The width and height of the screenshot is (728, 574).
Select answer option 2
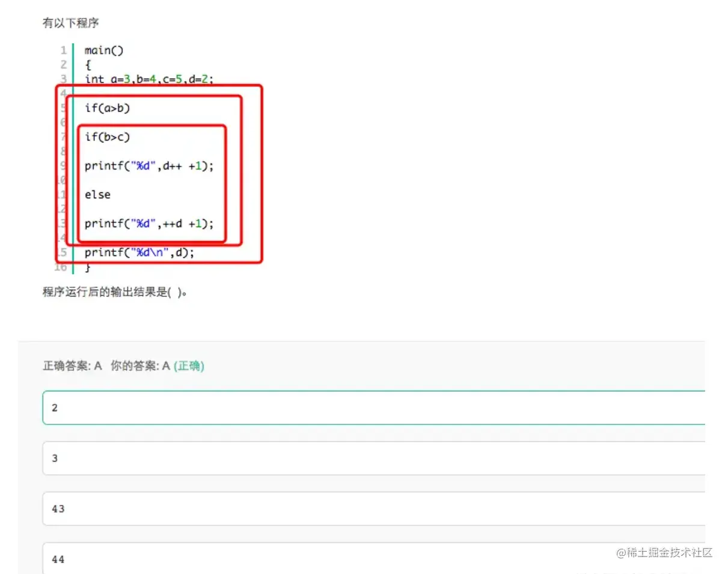coord(373,408)
